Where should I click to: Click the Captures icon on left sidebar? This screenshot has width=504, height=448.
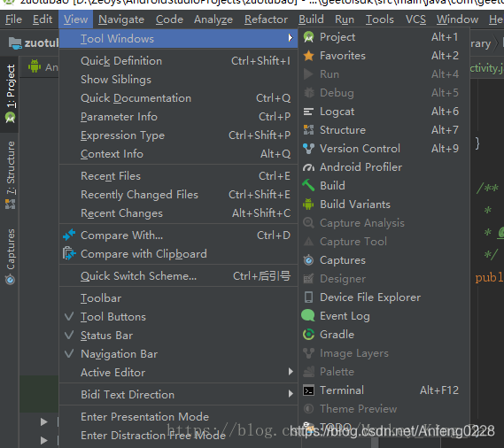(10, 279)
